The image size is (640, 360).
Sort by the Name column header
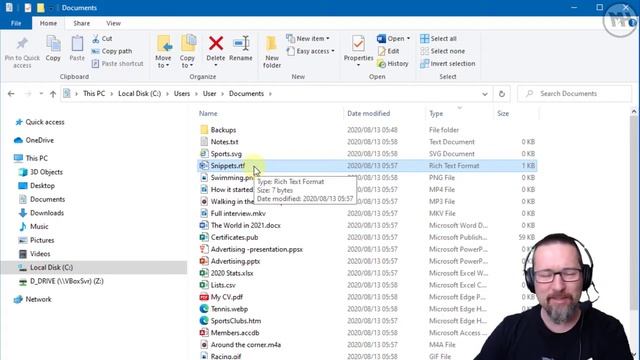208,113
